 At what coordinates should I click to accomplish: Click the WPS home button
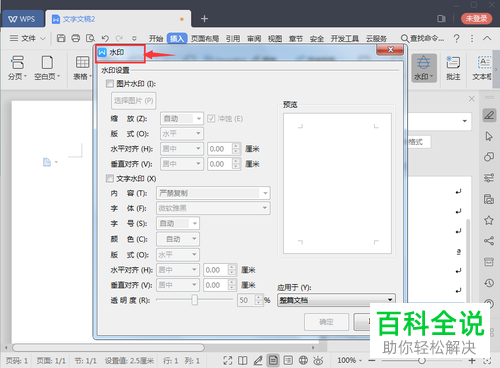23,19
